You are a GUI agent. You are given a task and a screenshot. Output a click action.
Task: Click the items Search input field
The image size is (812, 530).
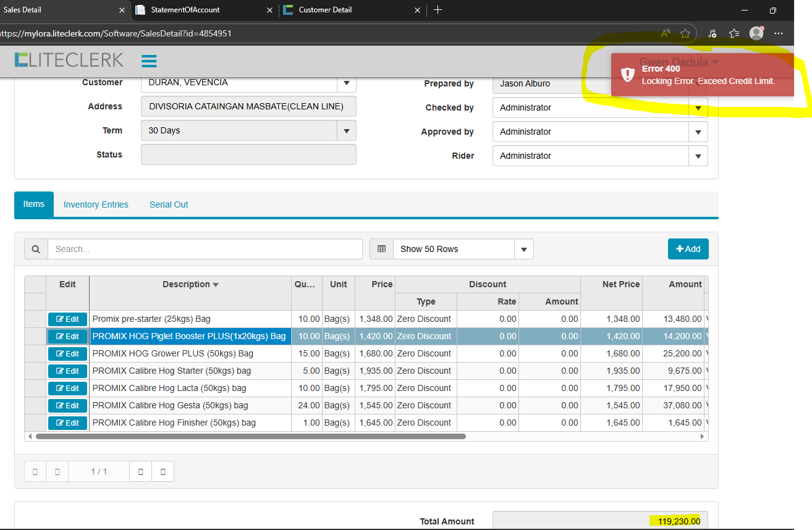(205, 249)
